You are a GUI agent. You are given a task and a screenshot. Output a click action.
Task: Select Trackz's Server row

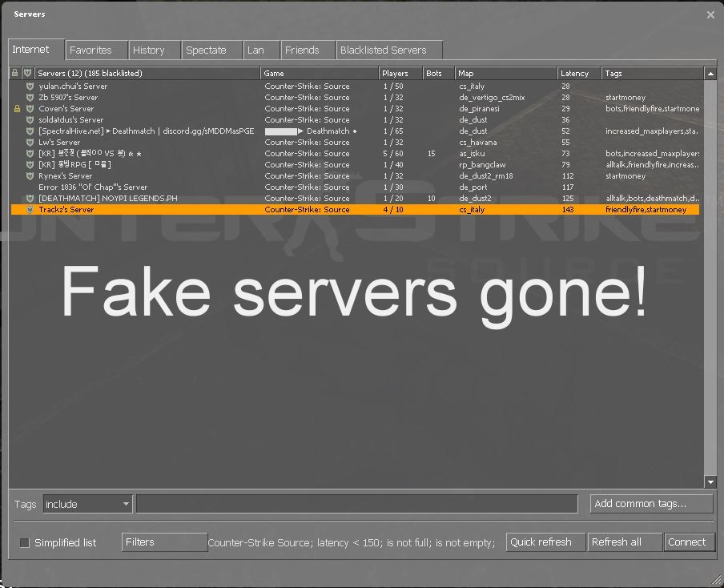click(x=355, y=210)
